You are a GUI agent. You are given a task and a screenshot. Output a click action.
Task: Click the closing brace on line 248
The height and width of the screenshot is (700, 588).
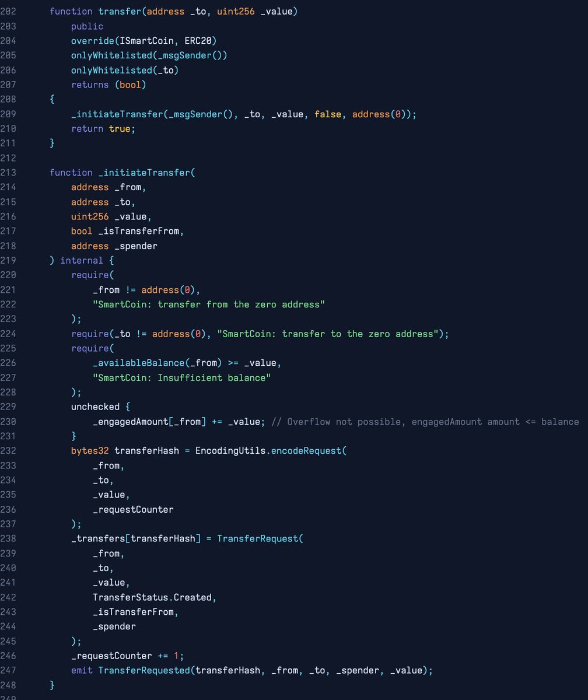(x=52, y=685)
